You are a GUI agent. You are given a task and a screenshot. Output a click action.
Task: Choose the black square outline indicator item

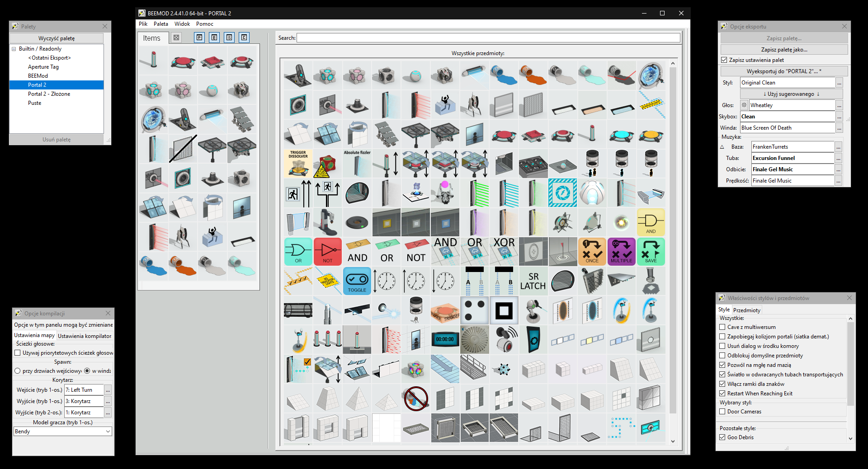click(x=504, y=310)
